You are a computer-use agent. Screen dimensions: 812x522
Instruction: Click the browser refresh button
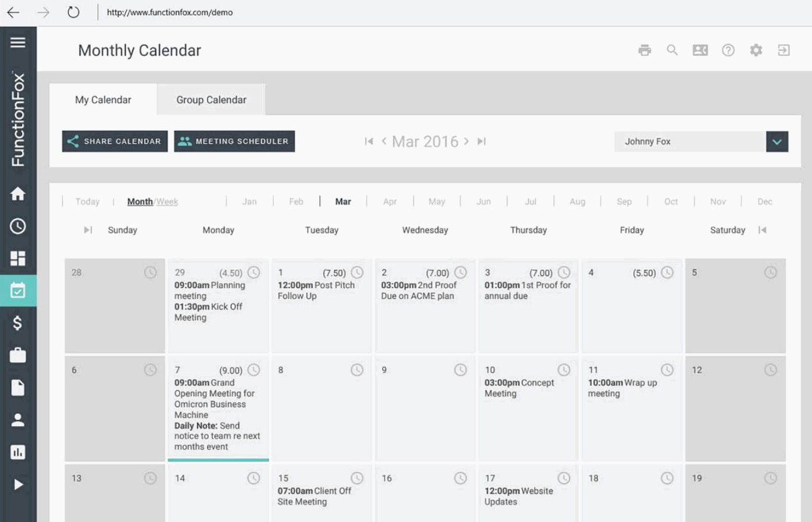coord(73,12)
